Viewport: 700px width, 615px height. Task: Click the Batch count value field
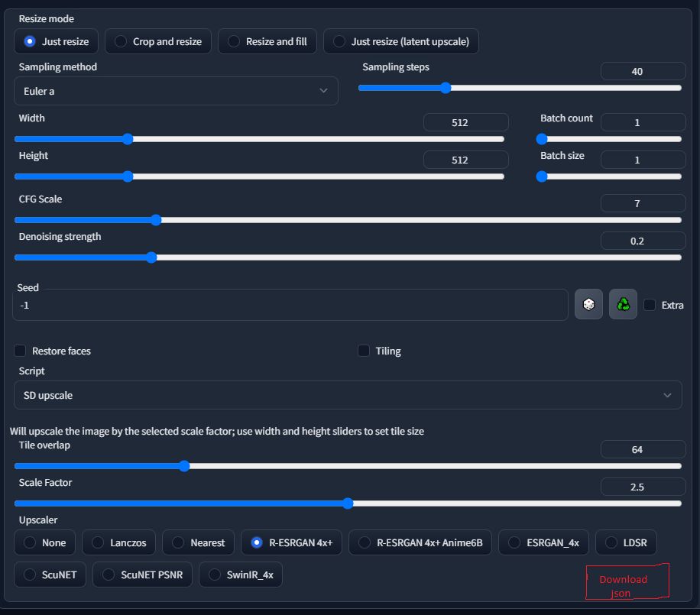click(x=643, y=122)
